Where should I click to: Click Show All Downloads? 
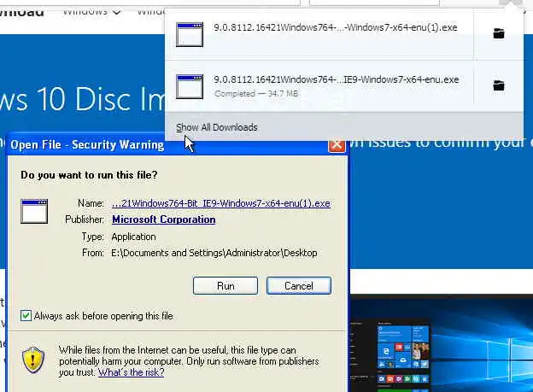(217, 127)
